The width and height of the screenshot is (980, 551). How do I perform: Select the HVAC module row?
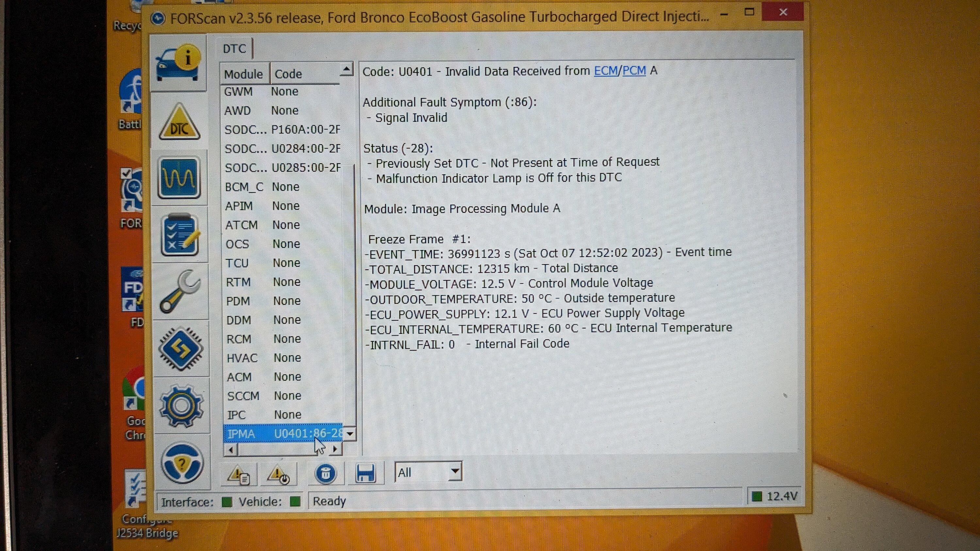point(284,358)
